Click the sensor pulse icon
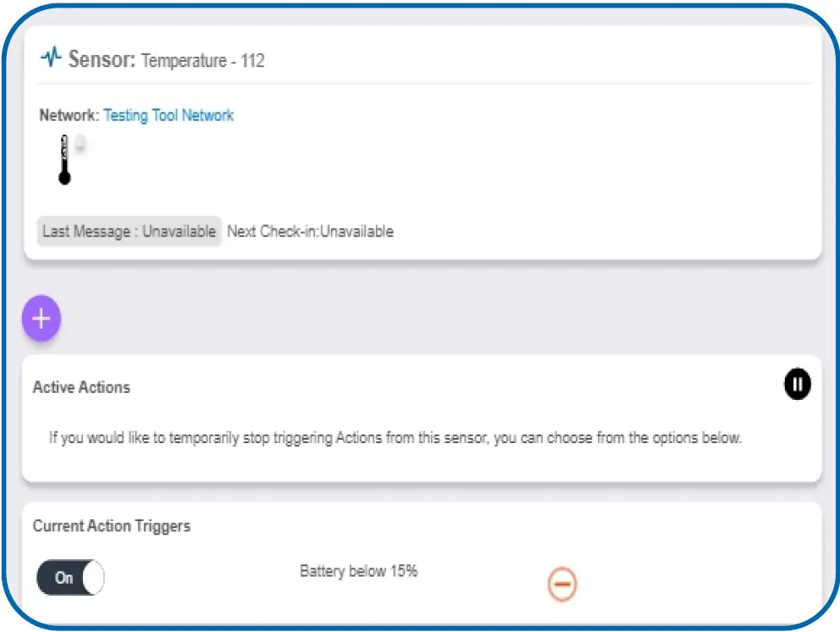 click(x=52, y=58)
